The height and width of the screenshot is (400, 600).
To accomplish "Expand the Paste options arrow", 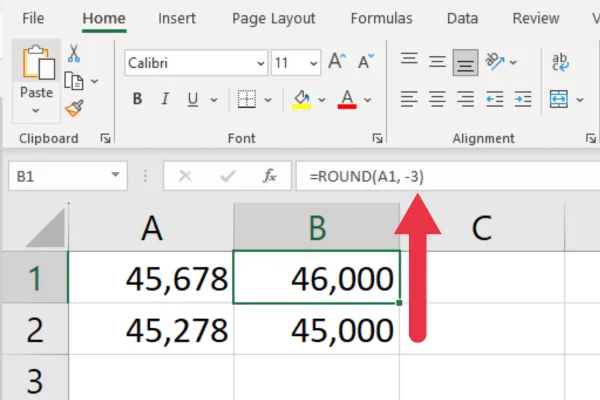I will click(x=36, y=111).
